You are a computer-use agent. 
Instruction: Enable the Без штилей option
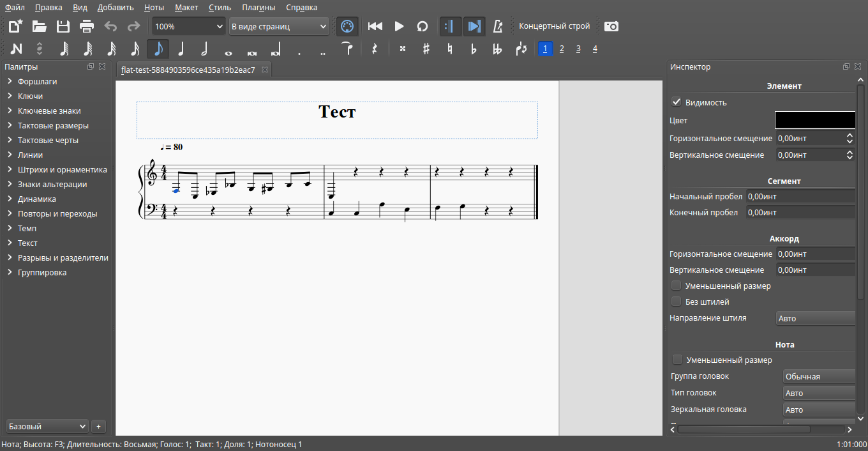676,301
